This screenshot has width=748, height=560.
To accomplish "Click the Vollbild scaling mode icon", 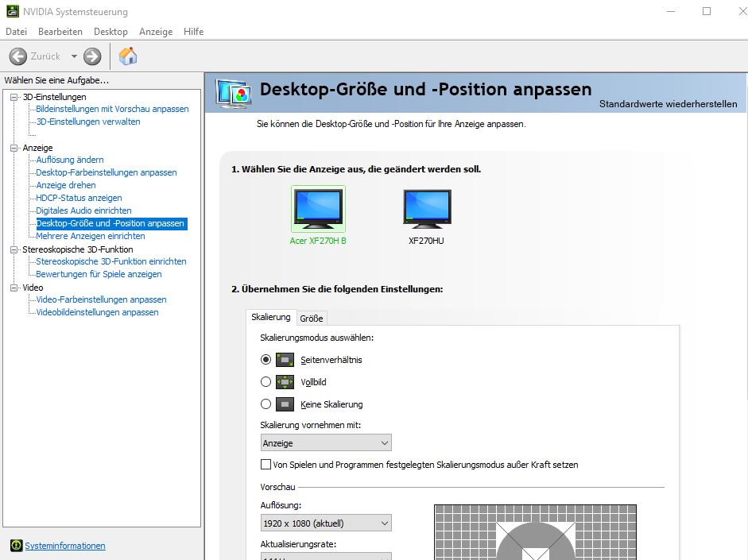I will tap(285, 382).
